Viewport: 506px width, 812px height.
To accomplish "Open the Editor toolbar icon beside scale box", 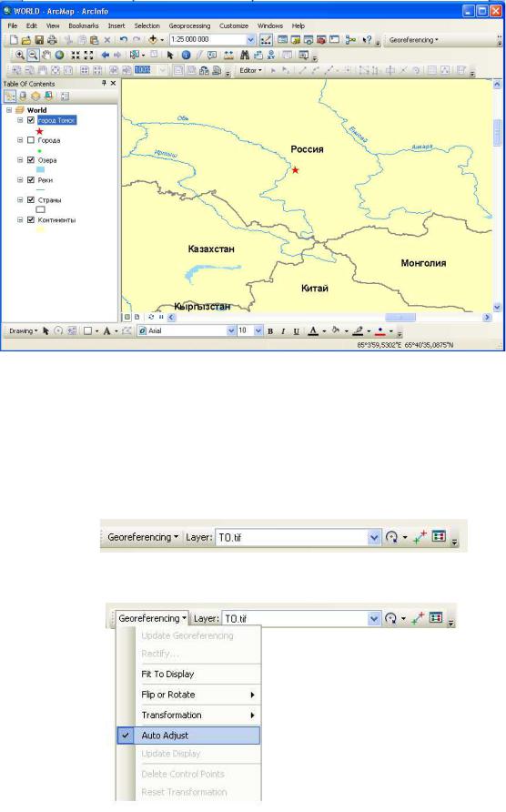I will [266, 40].
